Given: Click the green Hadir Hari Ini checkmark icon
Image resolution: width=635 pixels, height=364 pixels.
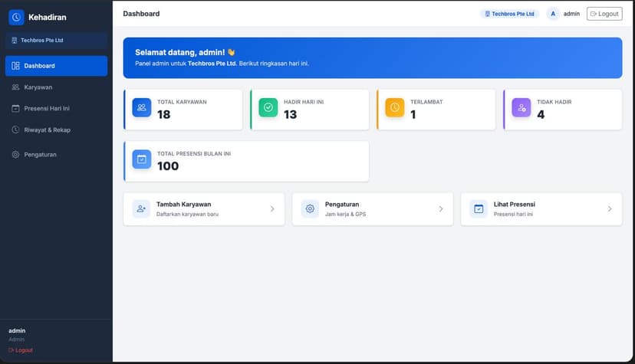Looking at the screenshot, I should coord(268,107).
